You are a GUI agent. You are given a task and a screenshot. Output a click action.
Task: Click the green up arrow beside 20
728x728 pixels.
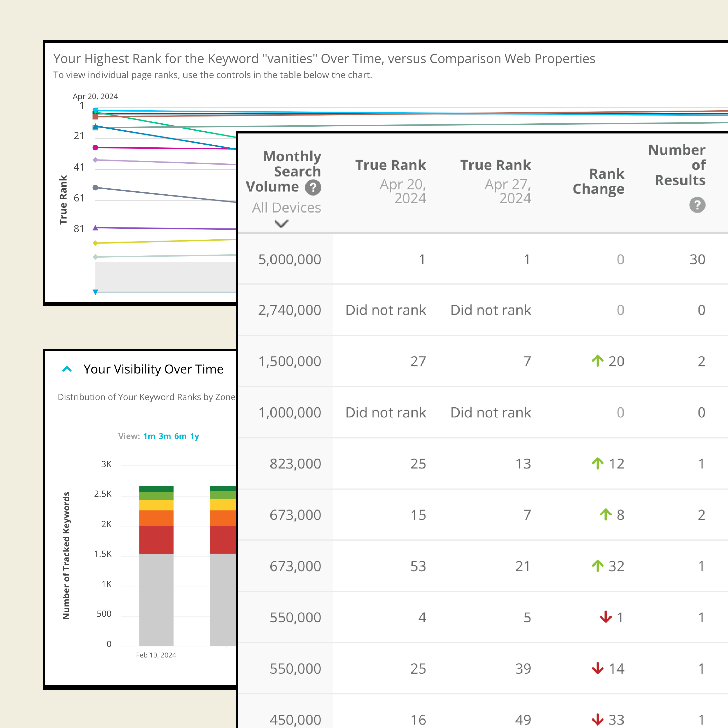[x=598, y=361]
